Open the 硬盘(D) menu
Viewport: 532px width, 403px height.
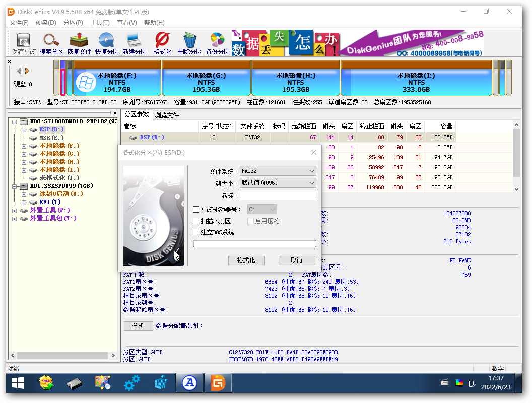pos(46,22)
